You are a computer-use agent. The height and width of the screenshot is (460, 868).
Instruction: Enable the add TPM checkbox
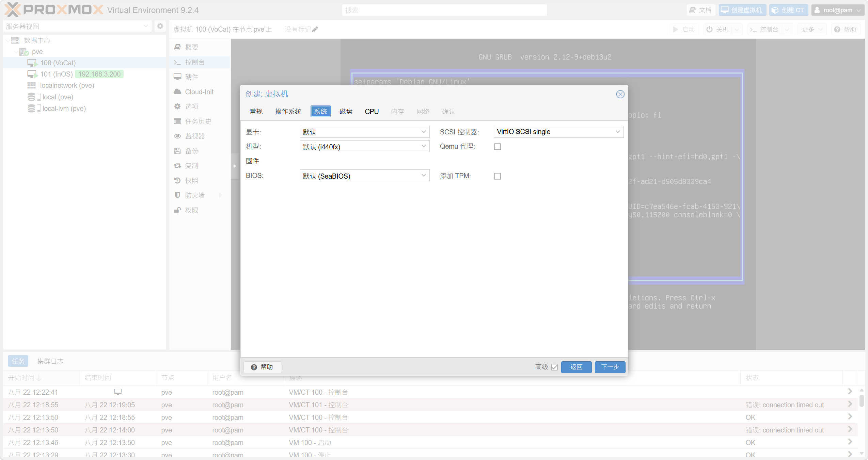[x=498, y=176]
